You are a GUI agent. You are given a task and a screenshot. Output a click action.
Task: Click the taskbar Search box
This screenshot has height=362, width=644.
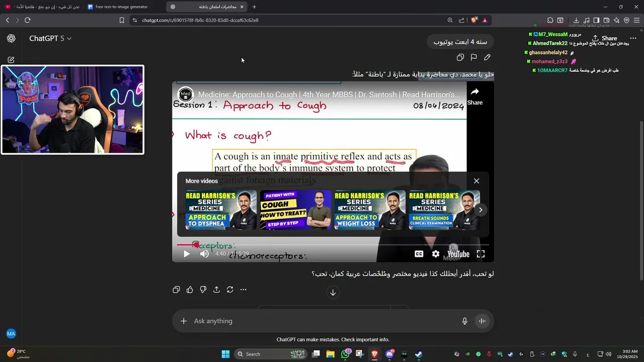[x=271, y=354]
